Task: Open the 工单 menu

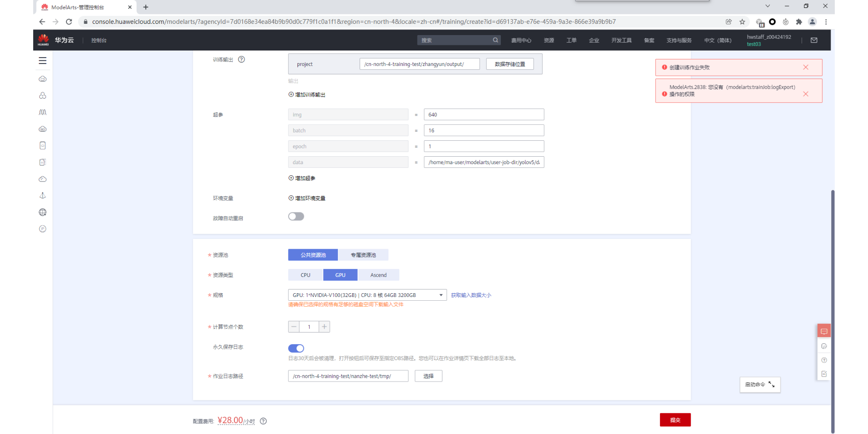Action: [x=571, y=40]
